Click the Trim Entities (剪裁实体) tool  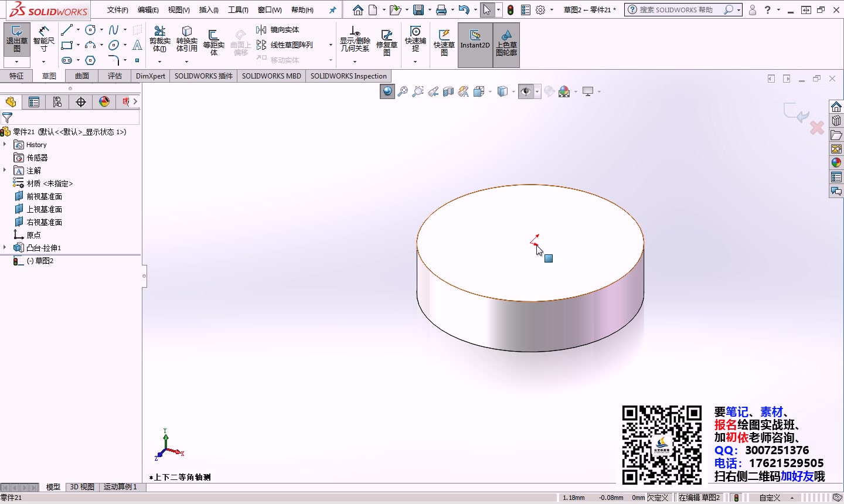[x=159, y=39]
